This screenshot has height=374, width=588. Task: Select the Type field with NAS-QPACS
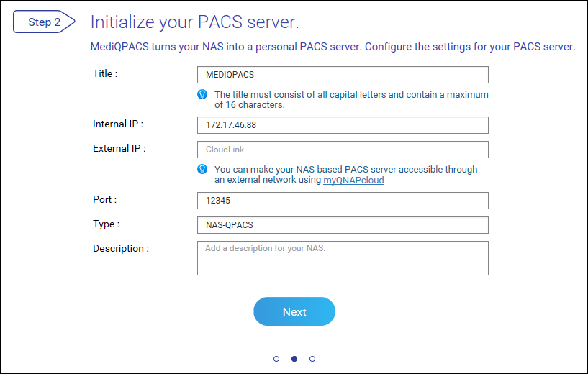(x=343, y=225)
